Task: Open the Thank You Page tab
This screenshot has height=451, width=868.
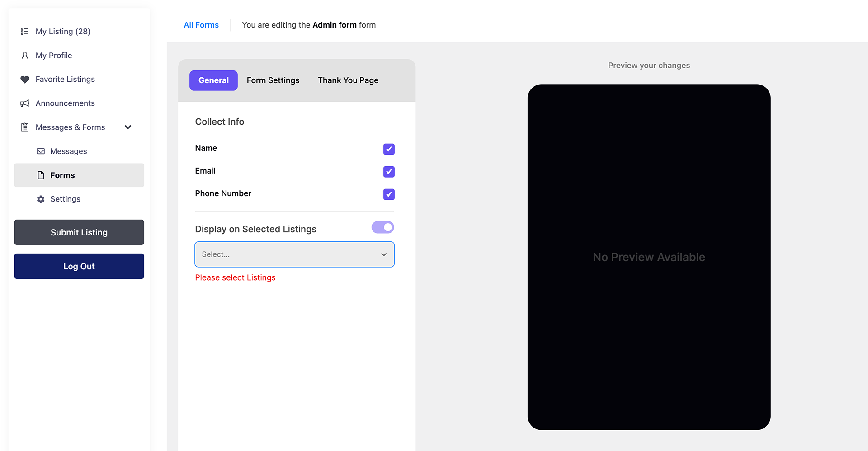Action: click(348, 80)
